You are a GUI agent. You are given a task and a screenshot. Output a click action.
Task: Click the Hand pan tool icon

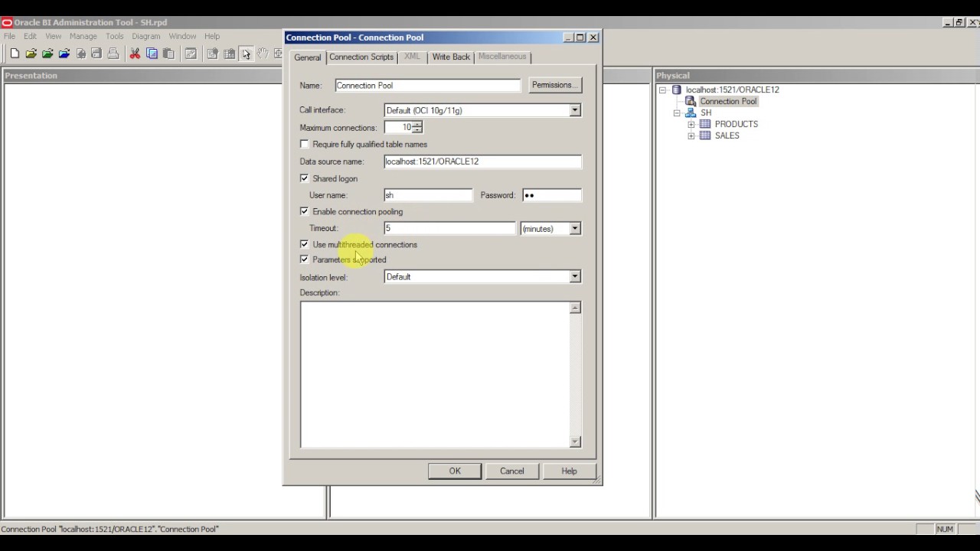click(x=263, y=54)
